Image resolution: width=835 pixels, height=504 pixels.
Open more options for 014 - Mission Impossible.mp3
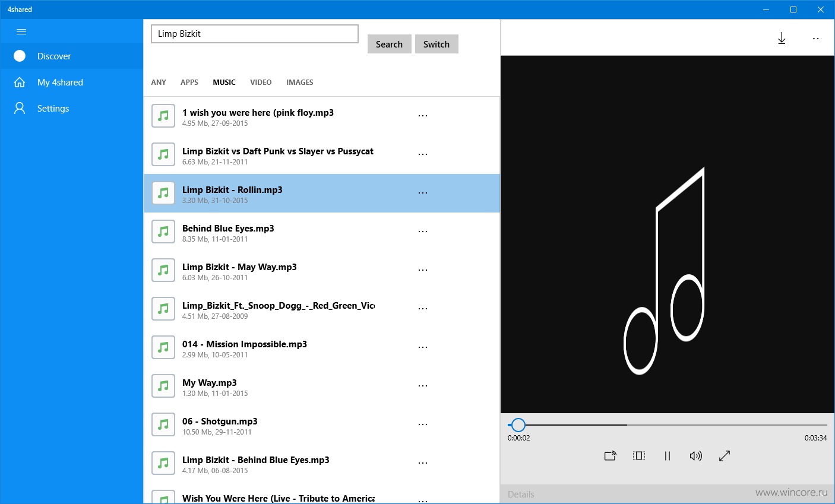tap(423, 347)
